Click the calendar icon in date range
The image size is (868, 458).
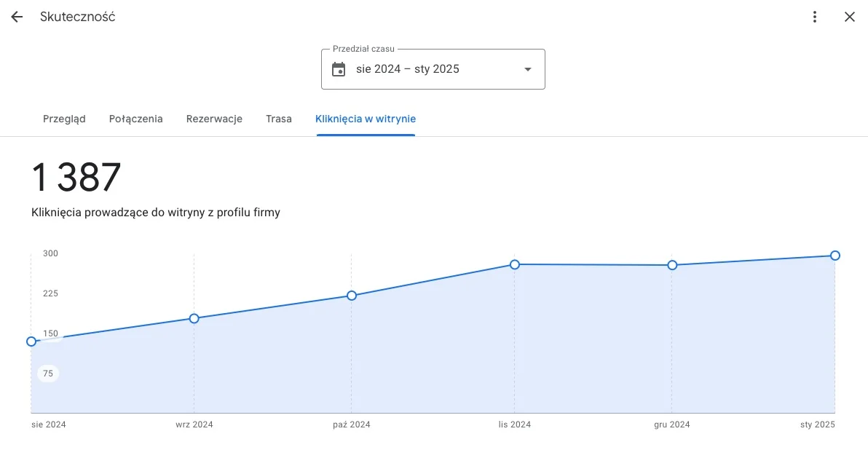339,69
